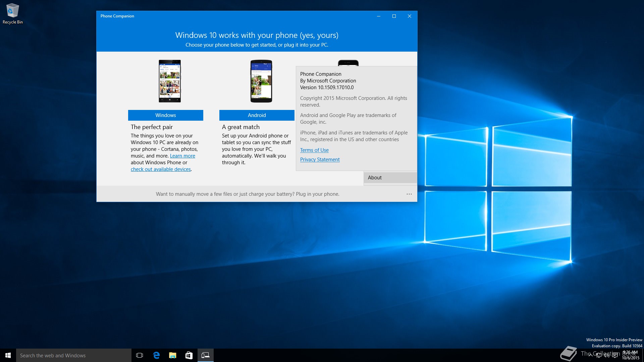Click the Phone Companion taskbar icon
Screen dimensions: 644x362
205,355
